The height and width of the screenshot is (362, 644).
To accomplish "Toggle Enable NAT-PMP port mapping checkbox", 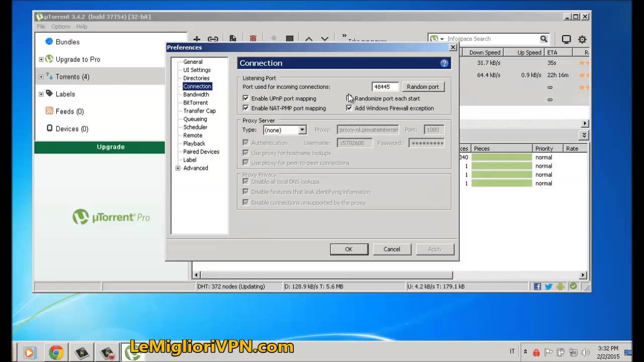I will [x=246, y=108].
